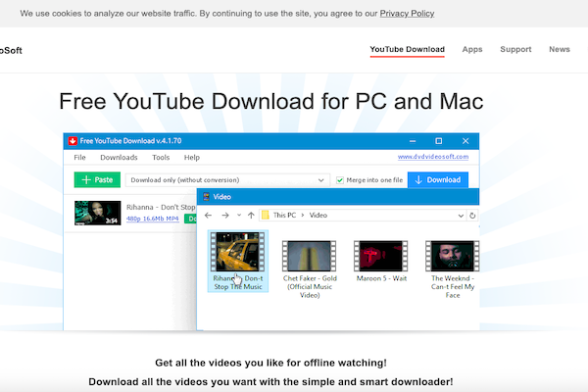Click the back arrow in Video window

pos(208,216)
